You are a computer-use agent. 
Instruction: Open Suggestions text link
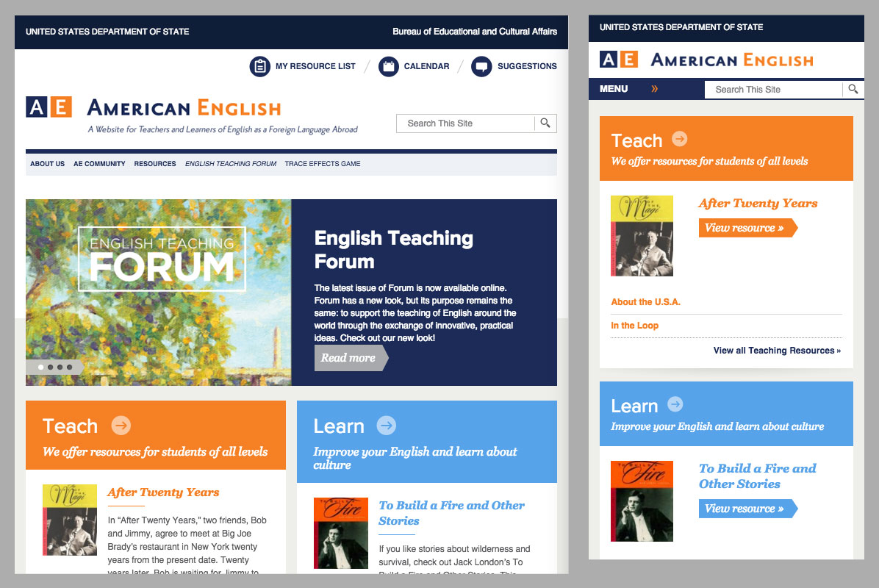click(527, 66)
